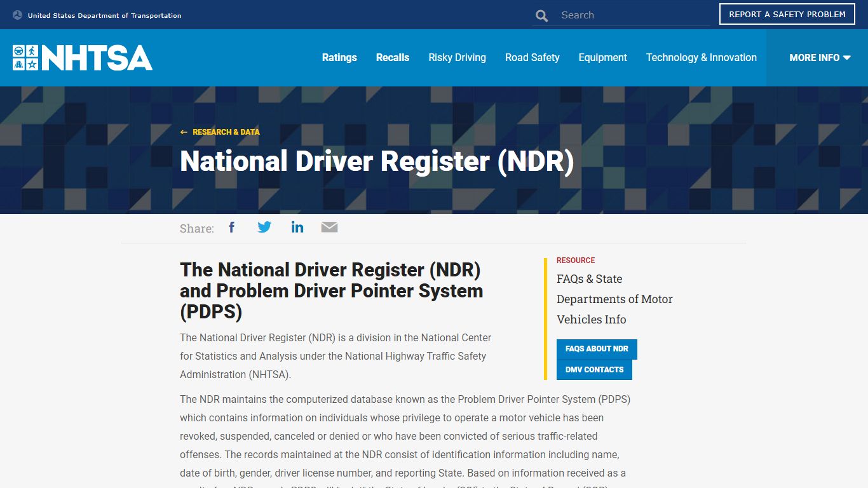Click the NHTSA logo

[x=83, y=57]
